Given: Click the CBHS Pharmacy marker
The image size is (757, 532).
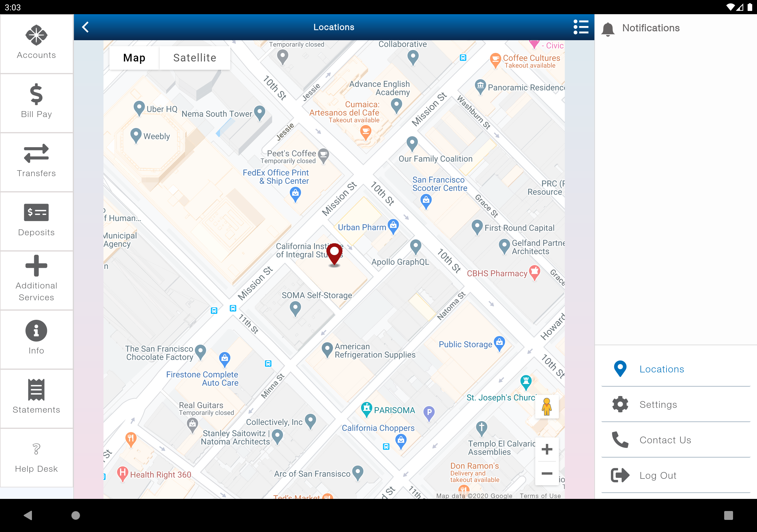Looking at the screenshot, I should [534, 273].
